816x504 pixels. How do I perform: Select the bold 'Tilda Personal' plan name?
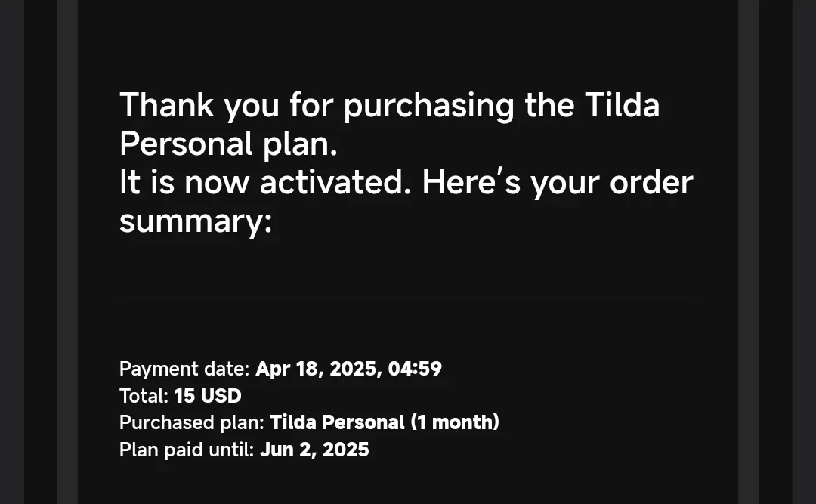tap(337, 422)
